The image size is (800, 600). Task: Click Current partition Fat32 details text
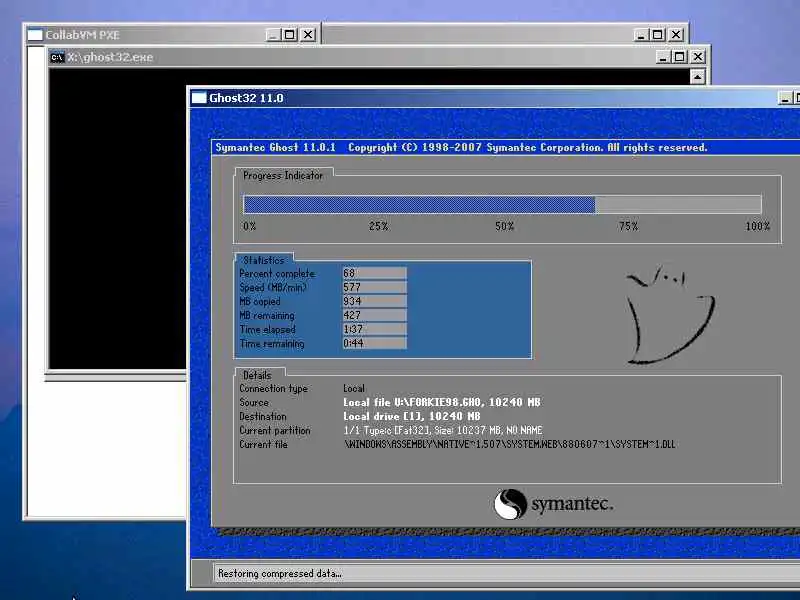click(442, 430)
